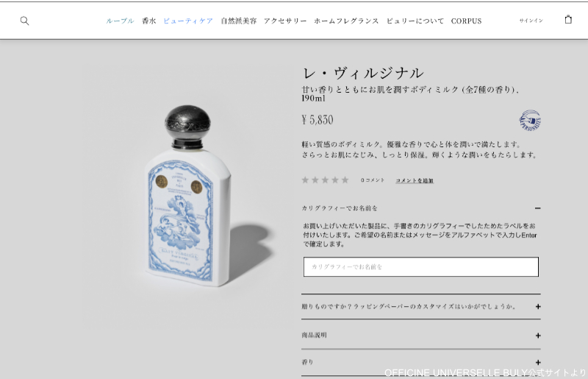Viewport: 588px width, 379px height.
Task: Click the コメントを追加 link
Action: 415,180
